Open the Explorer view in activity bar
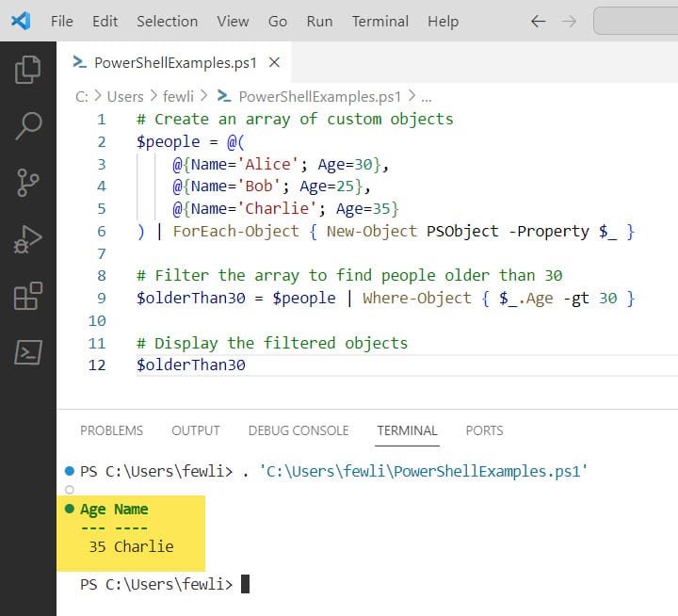The image size is (678, 616). click(27, 69)
